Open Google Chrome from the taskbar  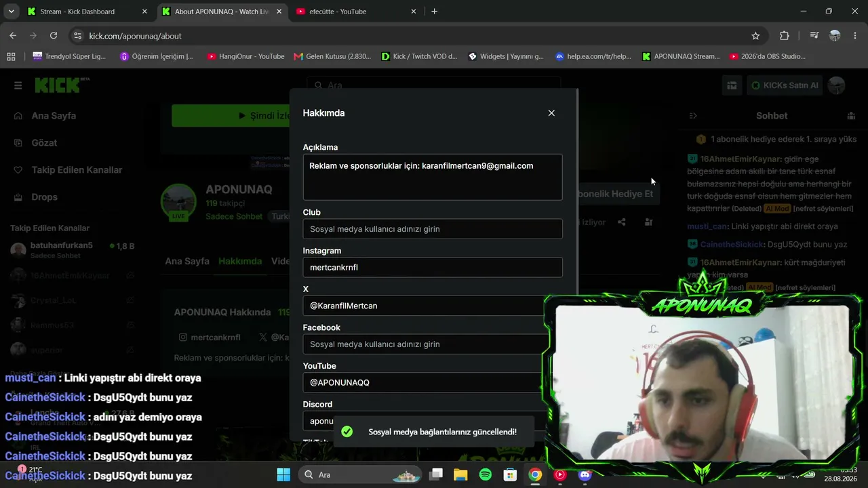tap(535, 474)
